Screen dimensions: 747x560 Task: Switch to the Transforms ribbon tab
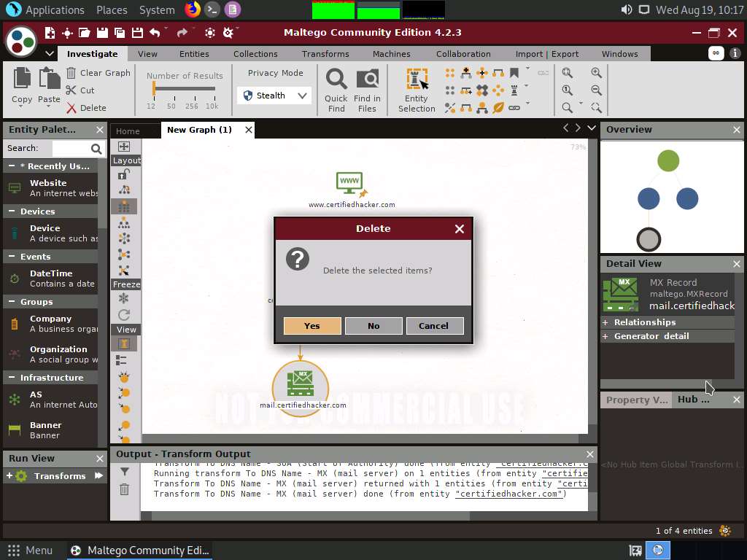325,54
